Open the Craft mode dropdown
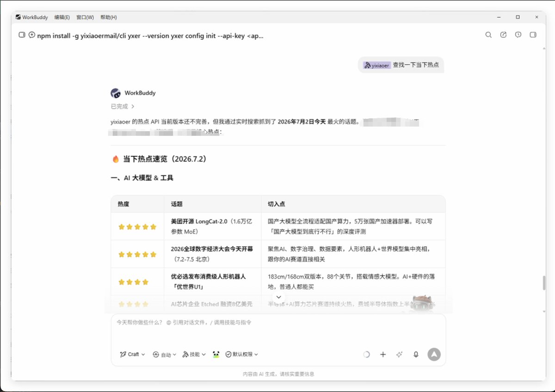555x392 pixels. click(132, 354)
